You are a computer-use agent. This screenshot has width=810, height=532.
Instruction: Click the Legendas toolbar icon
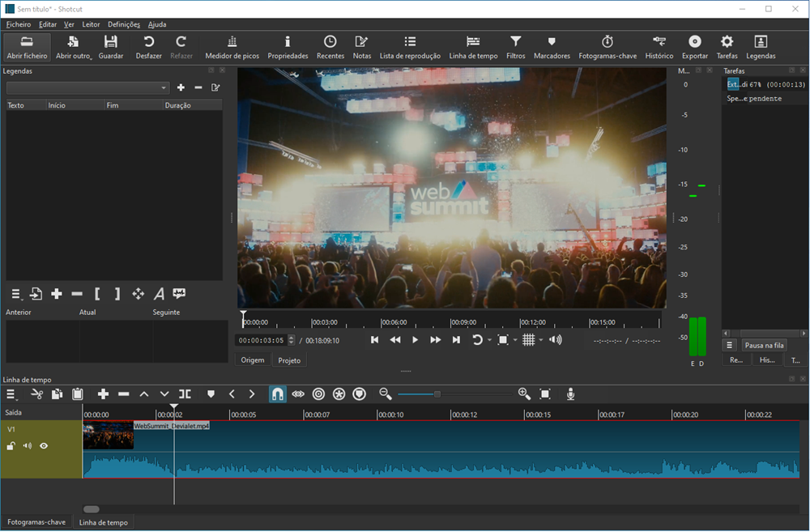pos(761,47)
